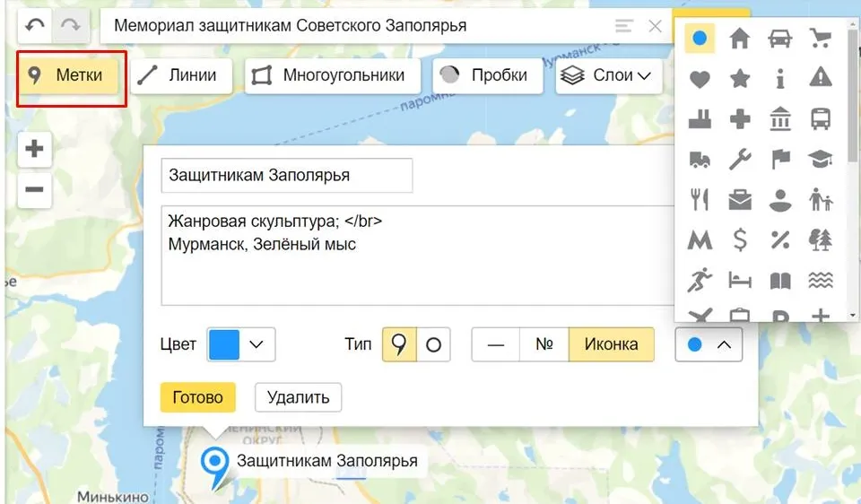Set marker content to Иконка
Screen dimensions: 861x504
tap(611, 344)
